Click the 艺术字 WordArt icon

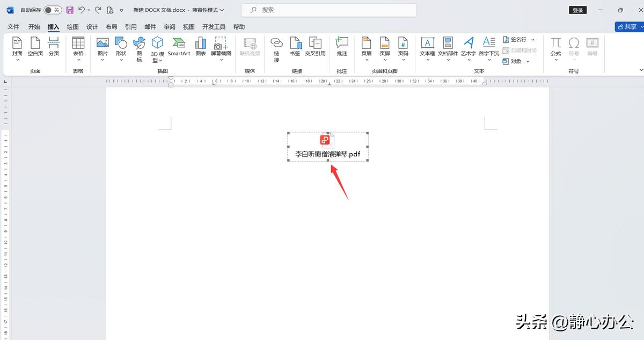point(469,46)
